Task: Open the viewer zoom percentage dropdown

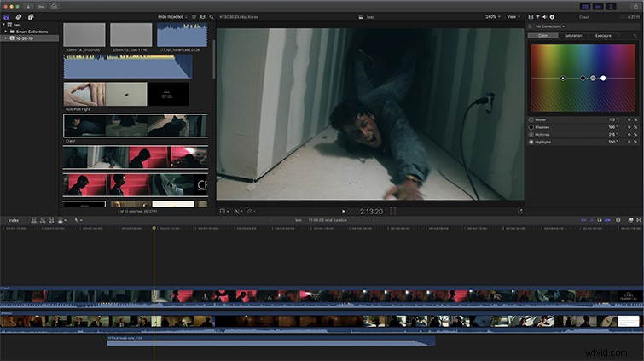Action: pos(493,17)
